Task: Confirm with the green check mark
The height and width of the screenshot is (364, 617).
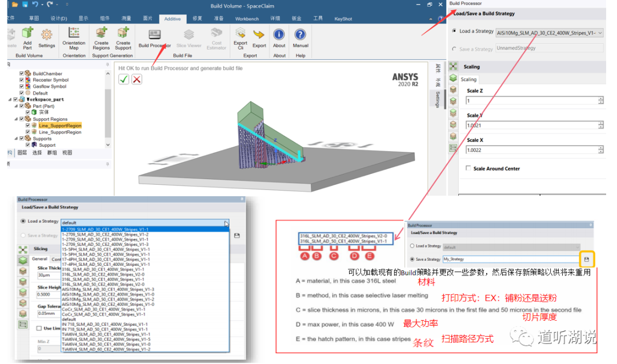Action: coord(123,79)
